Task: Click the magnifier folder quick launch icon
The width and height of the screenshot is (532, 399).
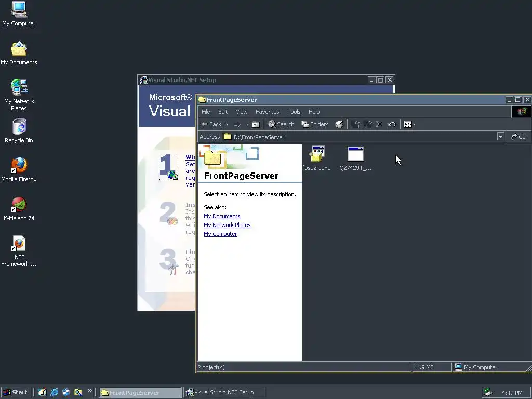Action: coord(78,392)
